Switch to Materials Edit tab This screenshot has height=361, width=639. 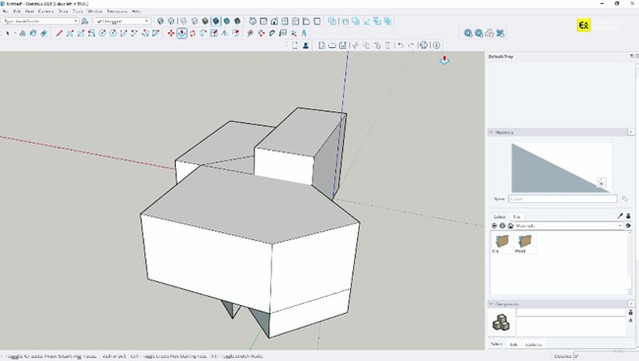pyautogui.click(x=516, y=217)
